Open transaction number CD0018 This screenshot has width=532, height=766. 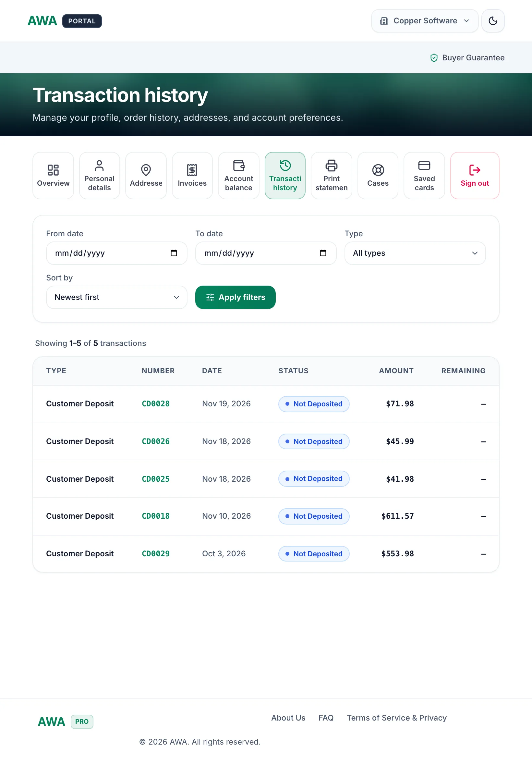[x=156, y=516]
